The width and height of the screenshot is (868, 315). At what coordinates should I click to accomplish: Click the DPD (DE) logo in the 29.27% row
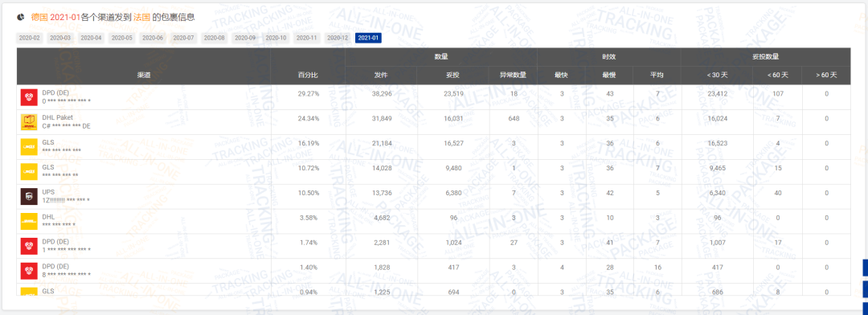(x=29, y=97)
